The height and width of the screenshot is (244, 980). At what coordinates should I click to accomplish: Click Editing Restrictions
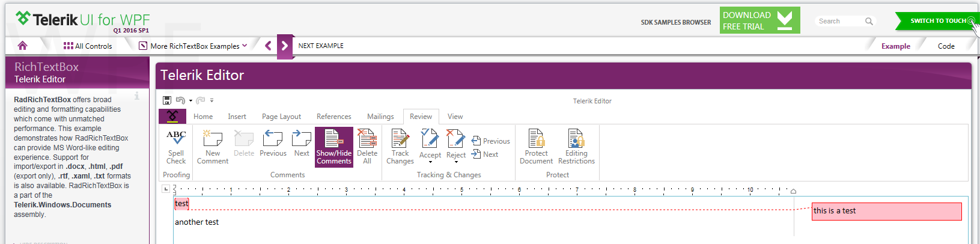[x=576, y=147]
